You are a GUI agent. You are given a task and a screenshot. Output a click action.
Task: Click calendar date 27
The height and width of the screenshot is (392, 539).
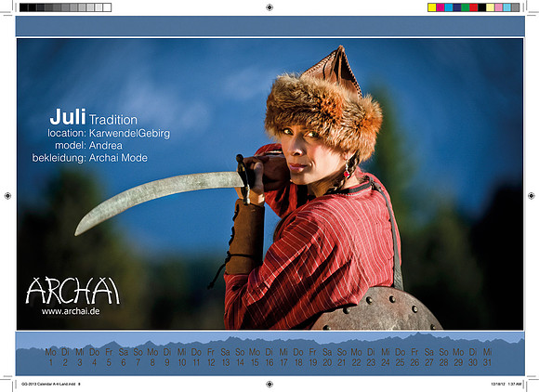click(x=429, y=362)
